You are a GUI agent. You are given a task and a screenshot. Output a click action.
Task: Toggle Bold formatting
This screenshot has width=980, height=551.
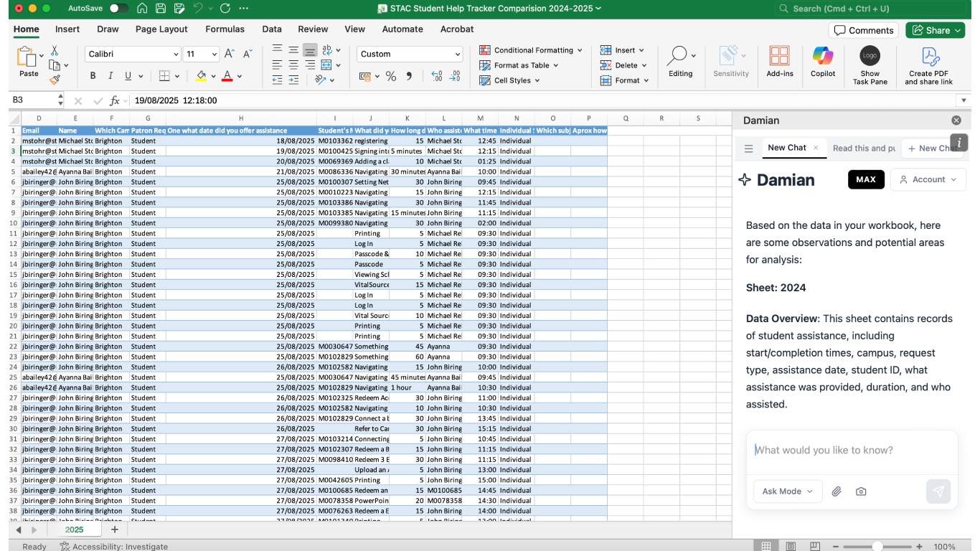(x=93, y=76)
